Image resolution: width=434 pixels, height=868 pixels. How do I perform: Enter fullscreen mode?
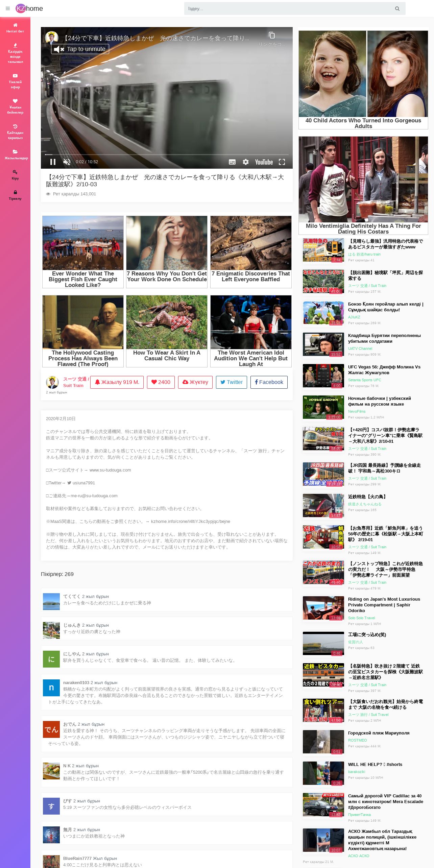[x=282, y=162]
